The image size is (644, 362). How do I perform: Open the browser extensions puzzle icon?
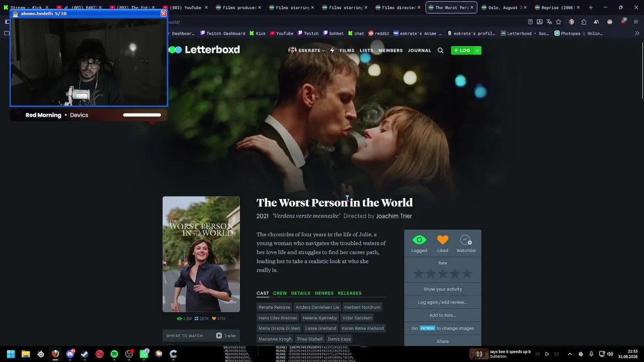(x=584, y=22)
